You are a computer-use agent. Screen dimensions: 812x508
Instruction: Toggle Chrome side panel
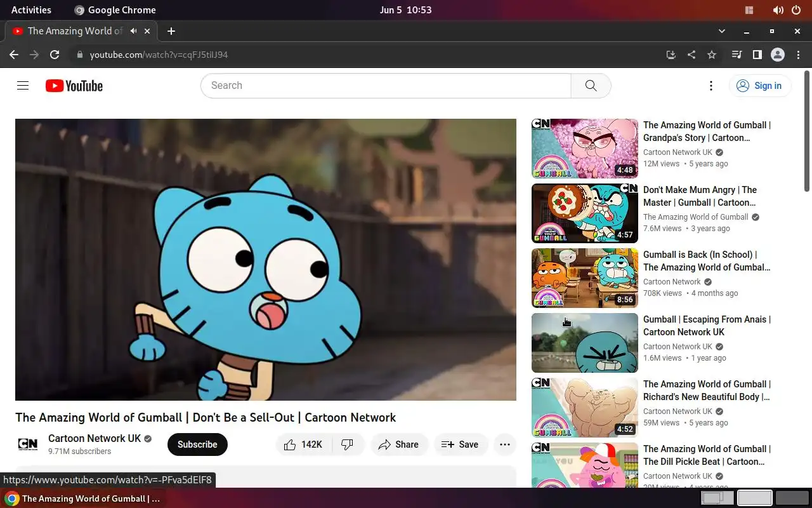click(757, 55)
